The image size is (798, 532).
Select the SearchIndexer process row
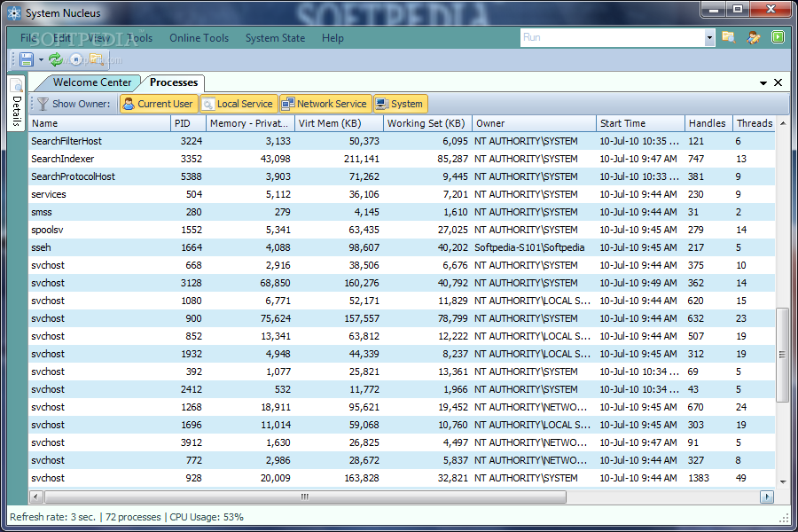tap(402, 159)
